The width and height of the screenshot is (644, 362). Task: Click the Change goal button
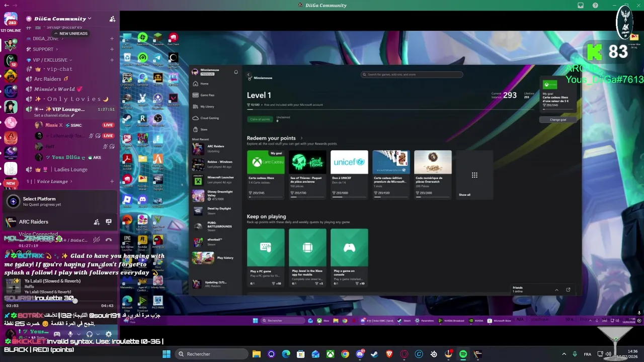(x=558, y=120)
